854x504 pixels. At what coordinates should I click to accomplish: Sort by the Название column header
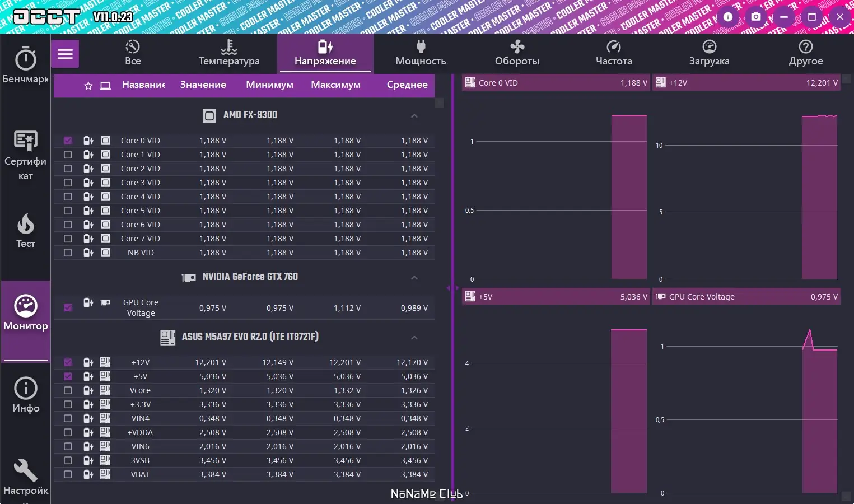(x=143, y=85)
